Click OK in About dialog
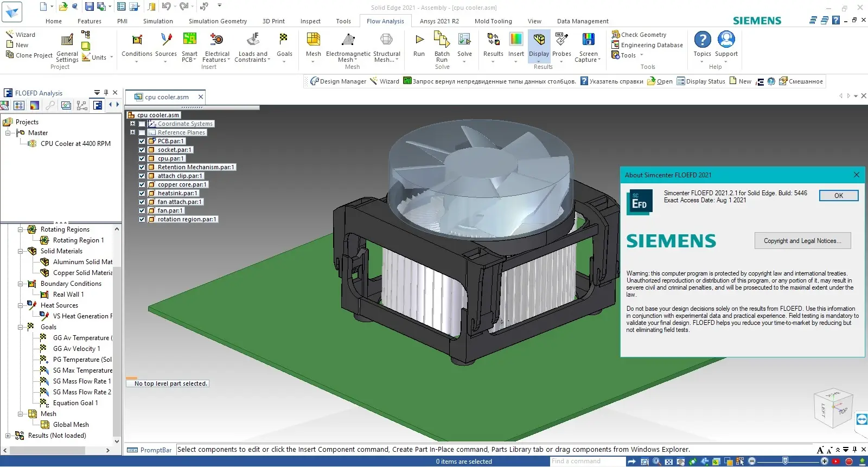 839,196
